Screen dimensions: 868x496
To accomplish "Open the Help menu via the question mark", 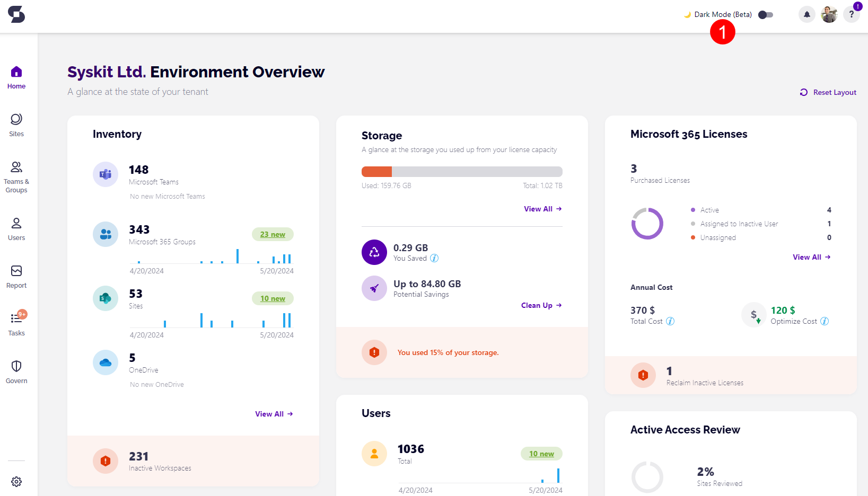I will point(851,14).
